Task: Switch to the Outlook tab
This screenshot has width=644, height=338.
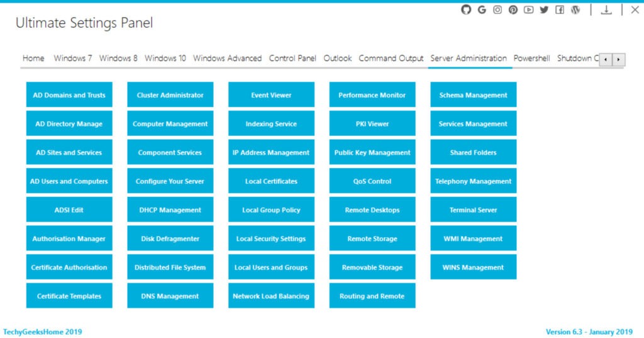Action: pyautogui.click(x=338, y=59)
